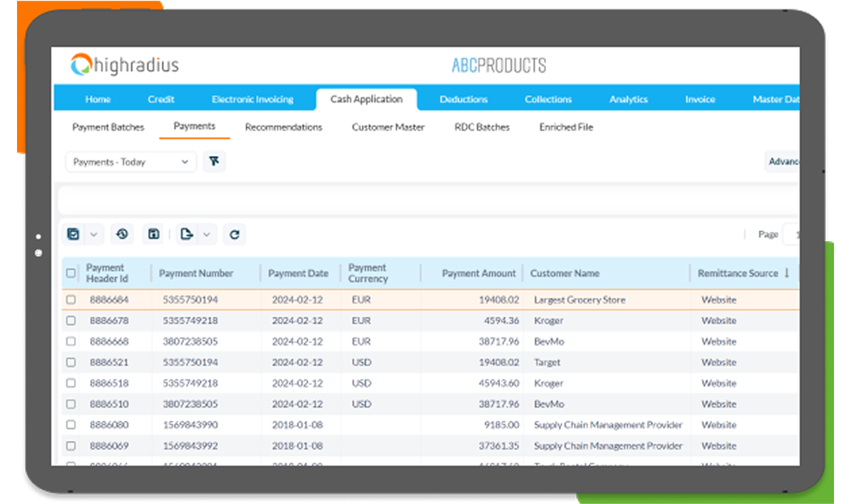Check the row for Payment Header Id 8886521
The width and height of the screenshot is (851, 504).
[x=71, y=362]
